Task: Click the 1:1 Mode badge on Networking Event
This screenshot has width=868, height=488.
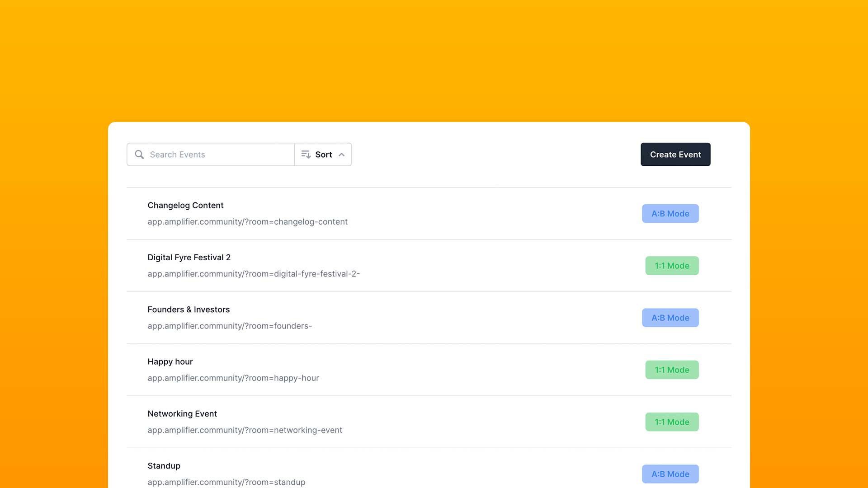Action: click(672, 422)
